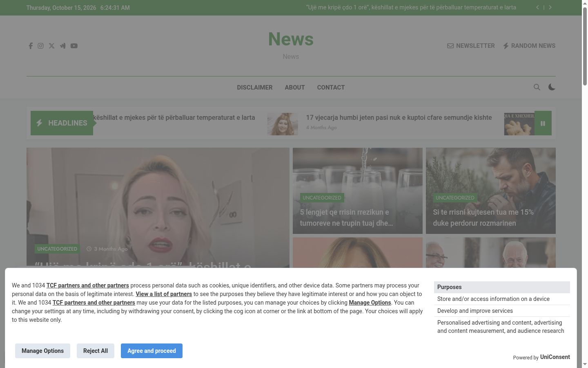588x368 pixels.
Task: Open the View a list of partners link
Action: point(164,294)
